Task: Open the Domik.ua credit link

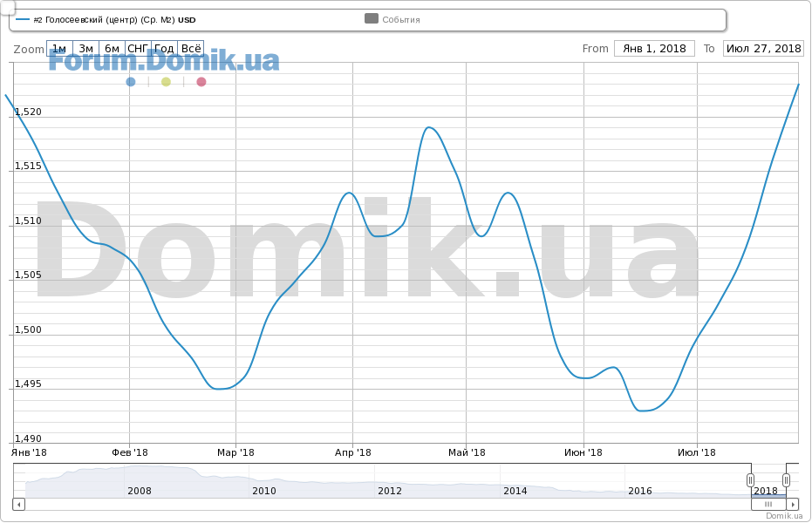Action: 784,516
